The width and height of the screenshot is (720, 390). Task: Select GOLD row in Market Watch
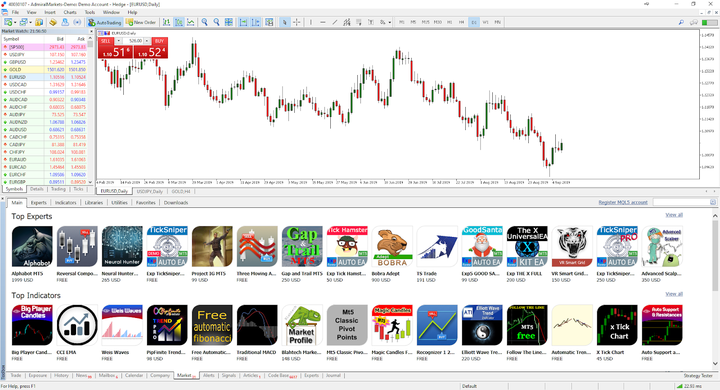45,70
